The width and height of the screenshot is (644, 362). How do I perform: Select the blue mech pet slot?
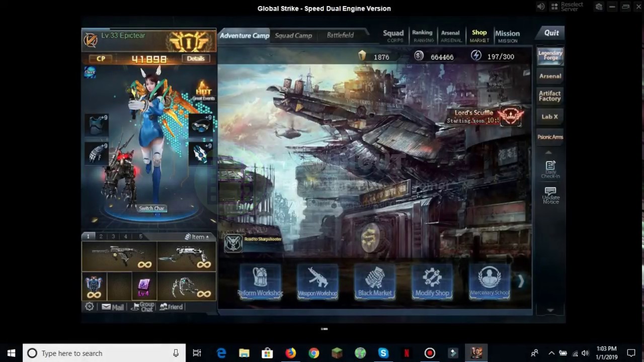pyautogui.click(x=94, y=287)
